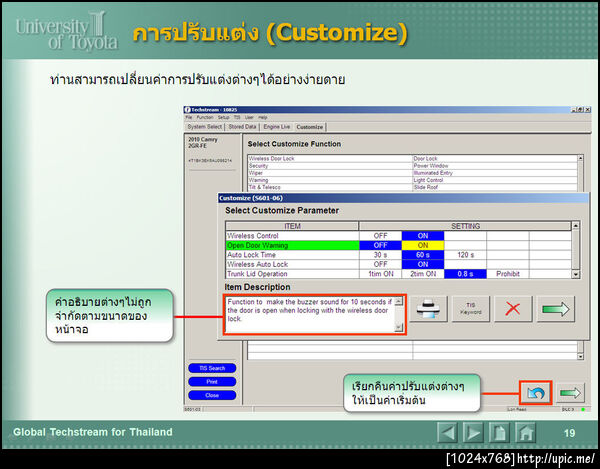Set Auto Lock Time to 120 s

tap(465, 255)
